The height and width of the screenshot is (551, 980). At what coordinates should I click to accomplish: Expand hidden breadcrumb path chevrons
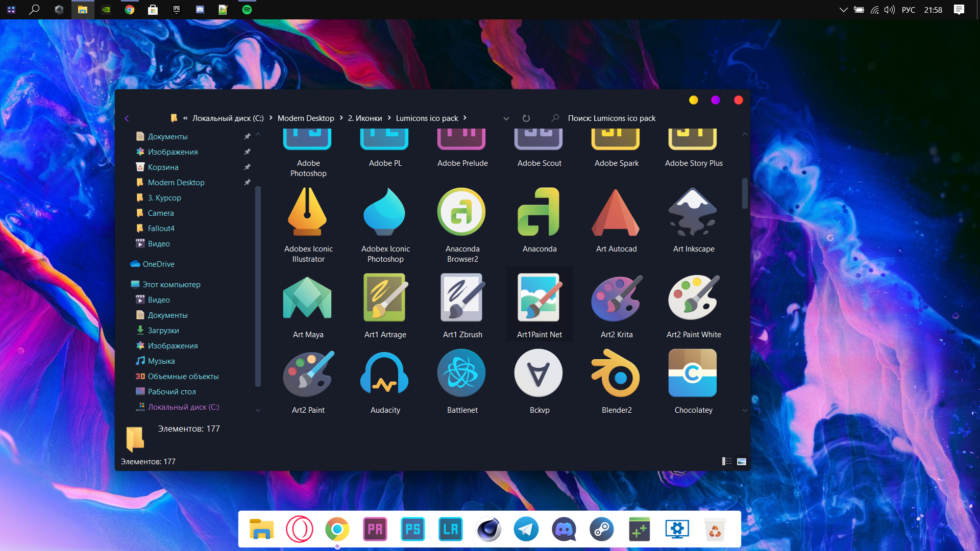[185, 118]
